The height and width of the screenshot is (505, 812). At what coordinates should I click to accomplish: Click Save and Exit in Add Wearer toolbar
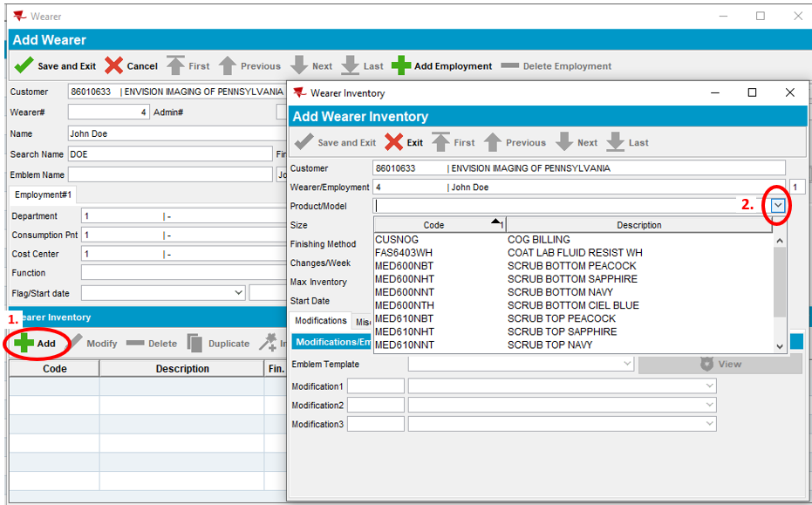[x=56, y=66]
